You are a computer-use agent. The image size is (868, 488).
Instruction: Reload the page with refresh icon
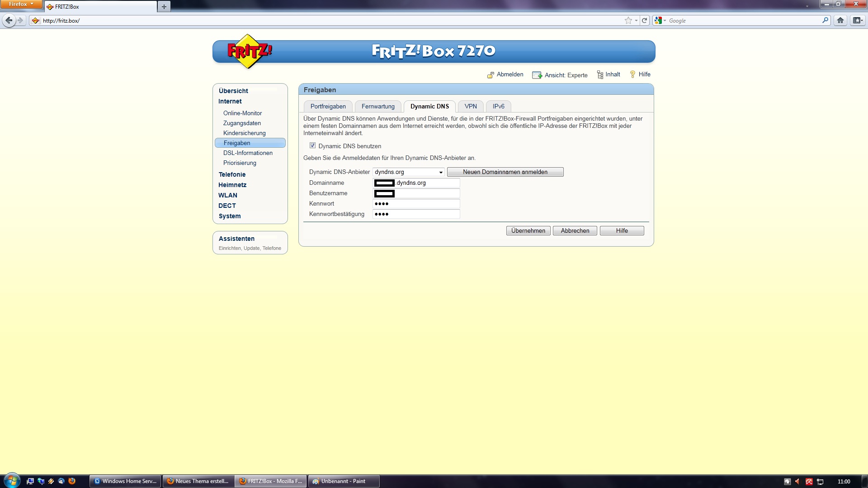[x=645, y=20]
